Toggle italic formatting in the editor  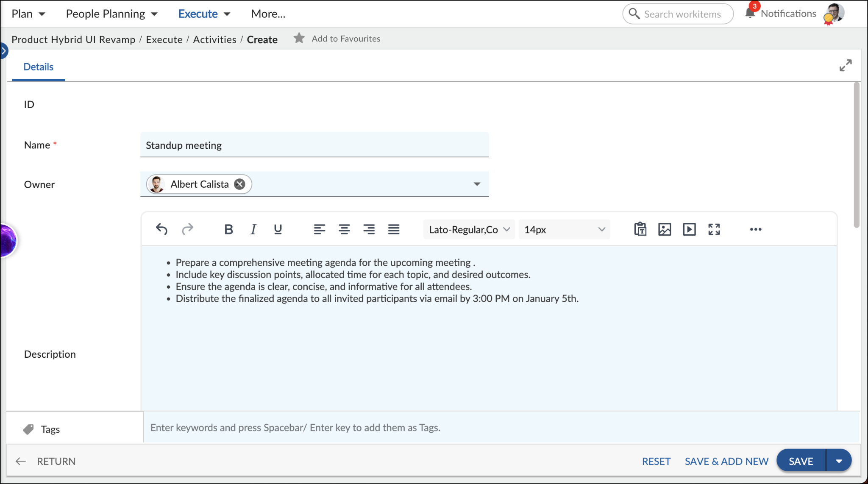click(253, 229)
